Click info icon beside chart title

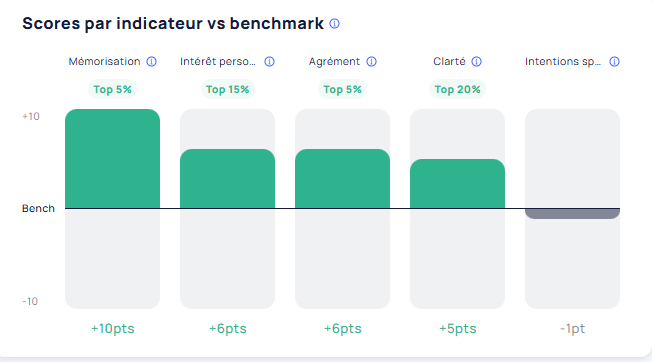[334, 24]
